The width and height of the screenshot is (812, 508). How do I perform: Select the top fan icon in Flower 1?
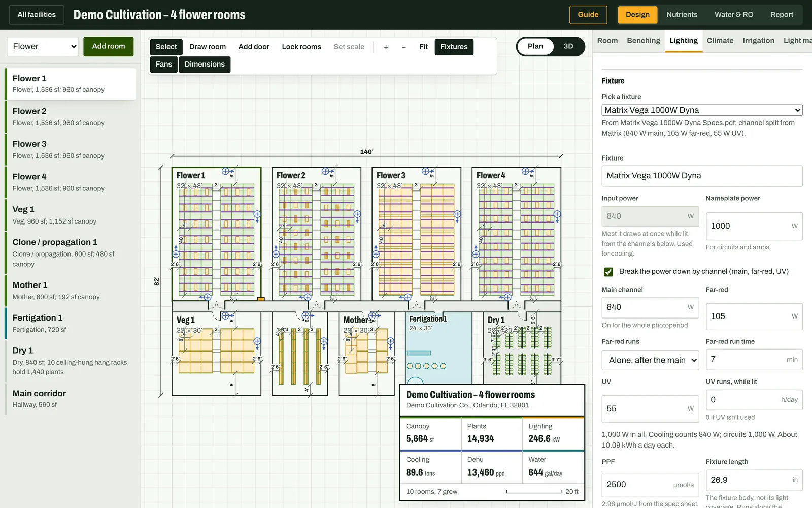225,171
